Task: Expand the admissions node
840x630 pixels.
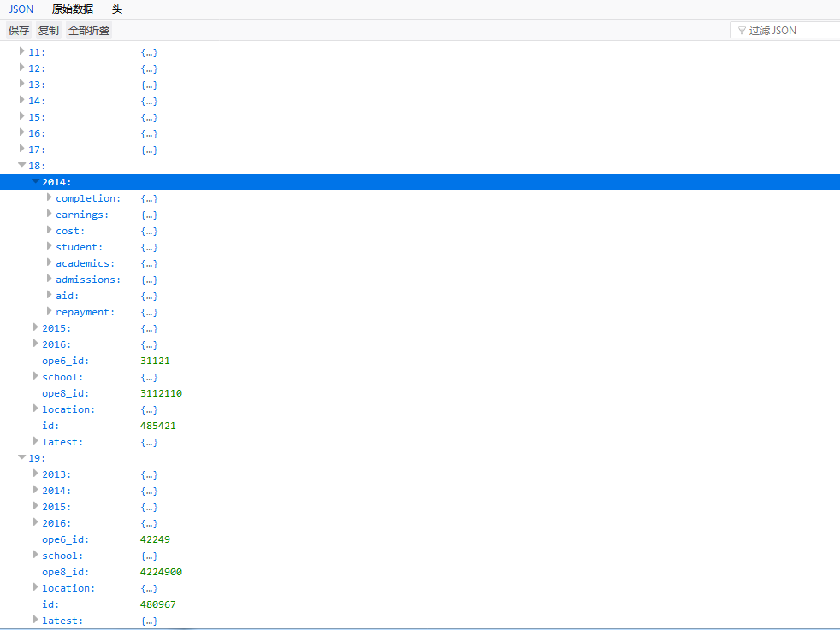Action: click(49, 279)
